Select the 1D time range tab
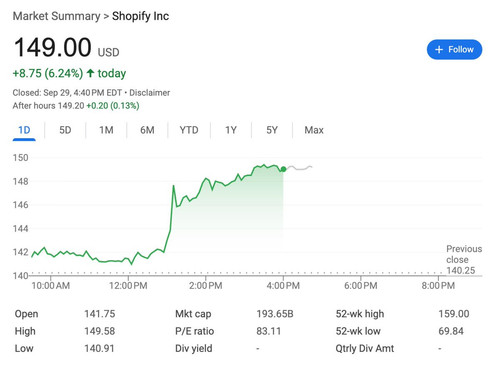 pos(24,130)
